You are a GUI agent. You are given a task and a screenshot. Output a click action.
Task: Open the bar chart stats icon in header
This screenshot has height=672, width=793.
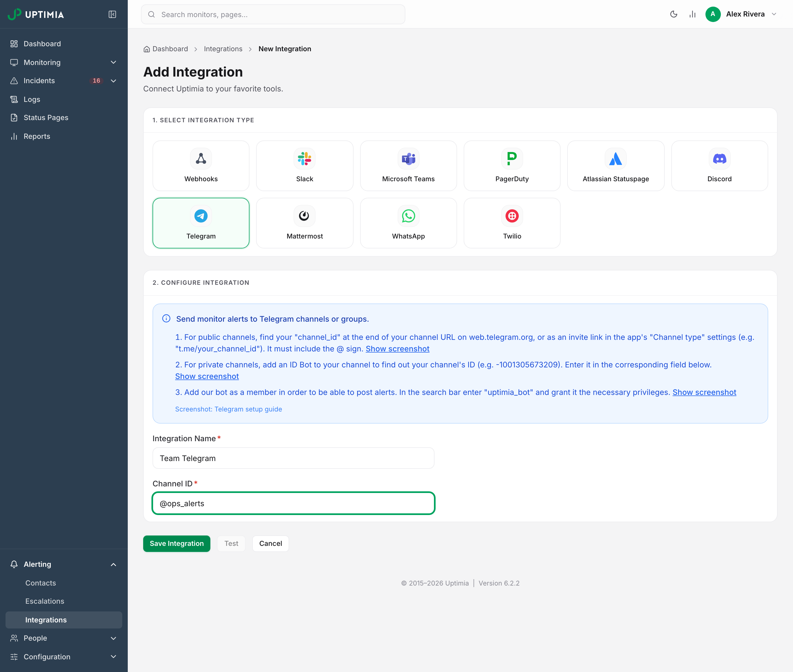pyautogui.click(x=692, y=15)
